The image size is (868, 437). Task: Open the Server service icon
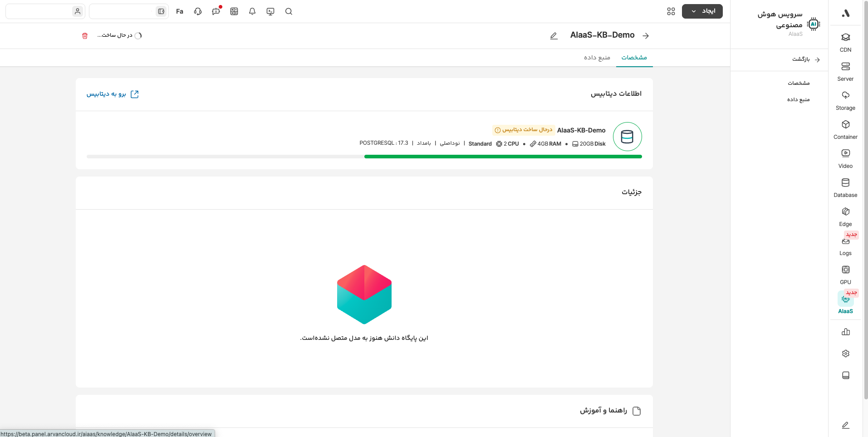tap(845, 71)
